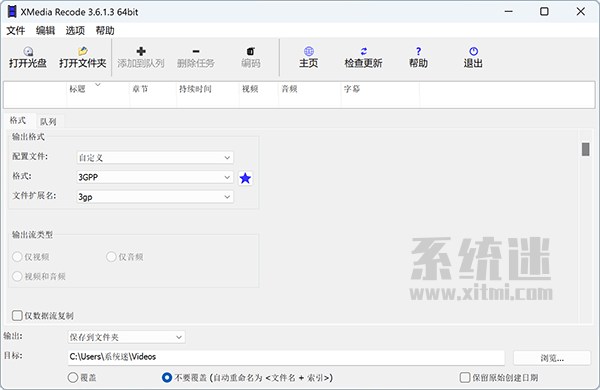Open the 格式 3GPP format dropdown
This screenshot has width=600, height=390.
pyautogui.click(x=155, y=177)
